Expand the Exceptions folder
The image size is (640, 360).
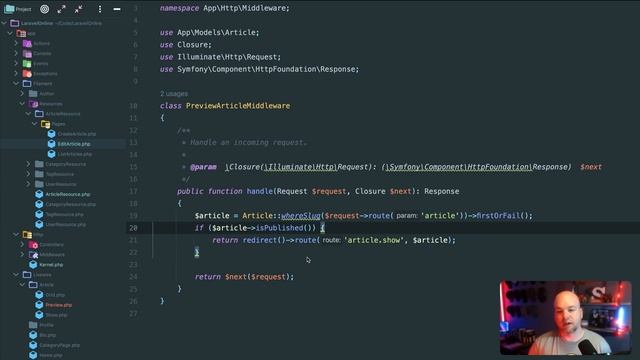coord(16,73)
